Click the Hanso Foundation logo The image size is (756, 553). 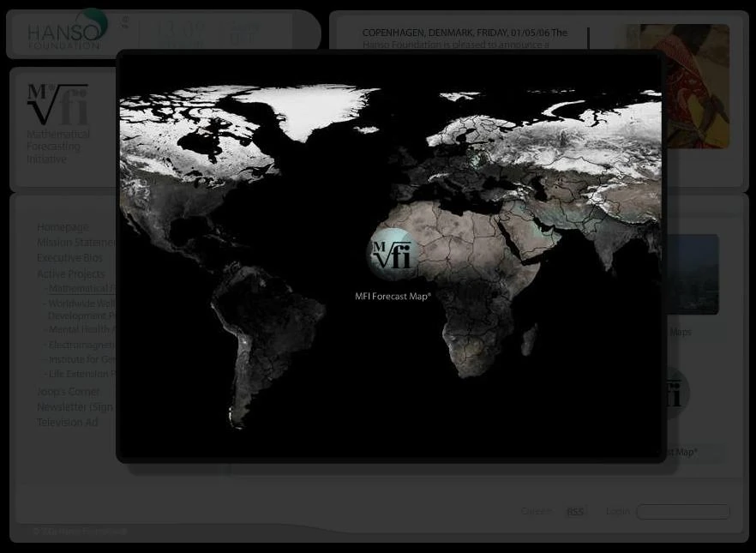pyautogui.click(x=68, y=29)
